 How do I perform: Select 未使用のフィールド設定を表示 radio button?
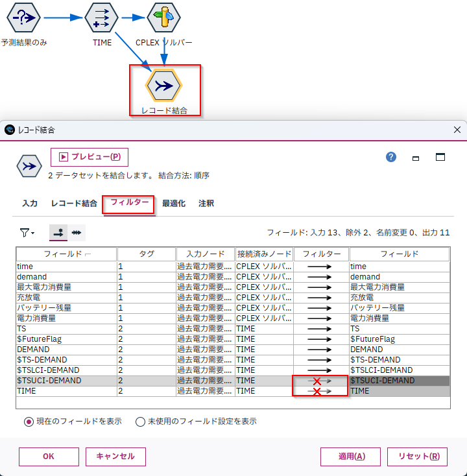[140, 422]
